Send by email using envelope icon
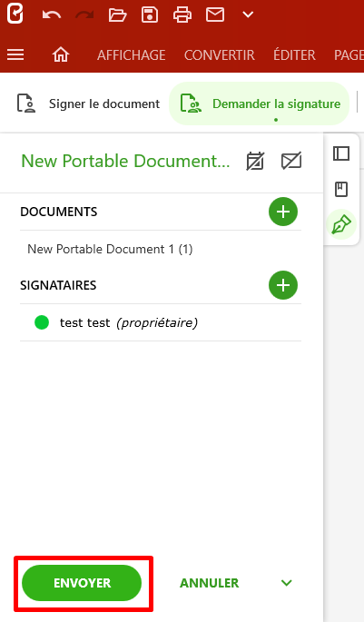Screen dimensions: 364x622 (215, 15)
